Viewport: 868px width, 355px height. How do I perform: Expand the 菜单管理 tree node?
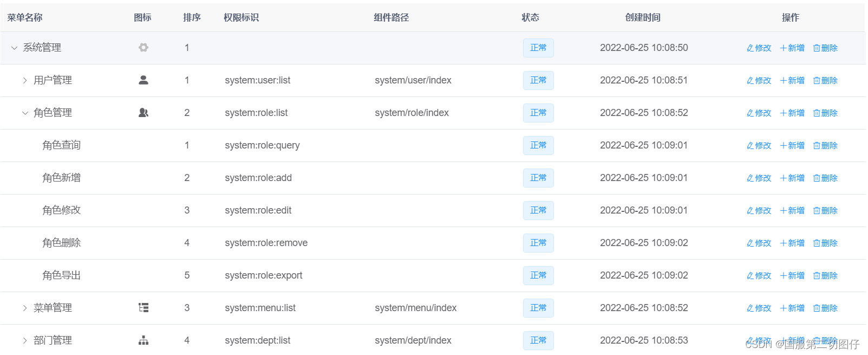(x=25, y=308)
